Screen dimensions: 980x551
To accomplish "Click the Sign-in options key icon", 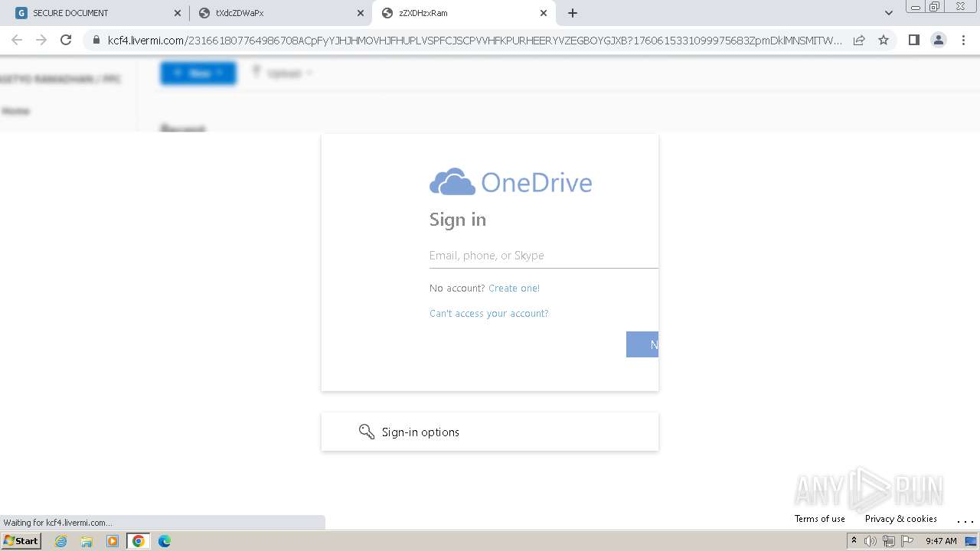I will [367, 432].
